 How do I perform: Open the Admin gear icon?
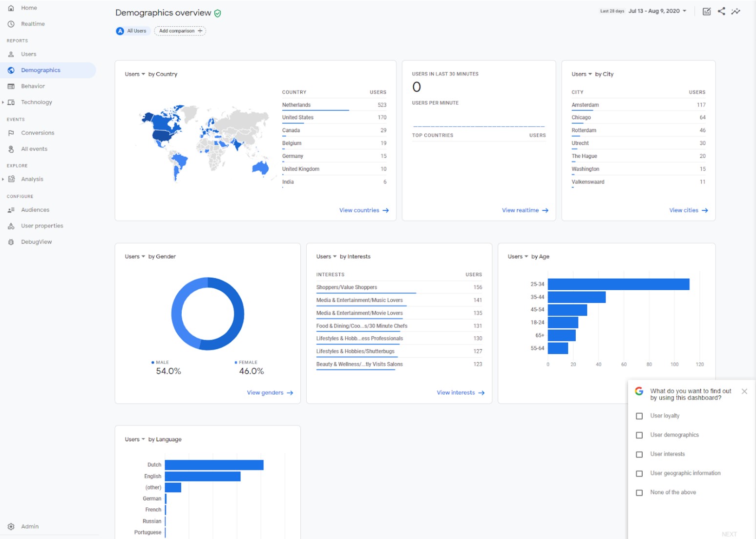pos(11,526)
